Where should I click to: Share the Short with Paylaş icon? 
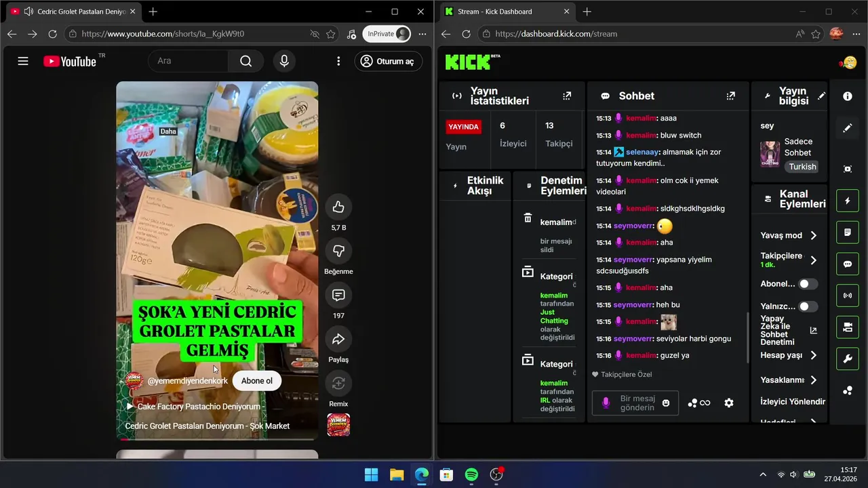[338, 340]
